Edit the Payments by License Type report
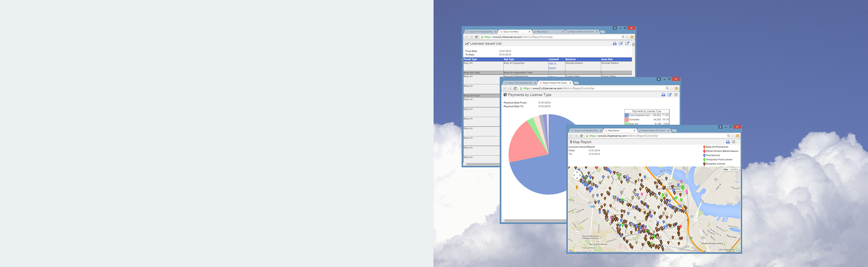 click(x=669, y=95)
